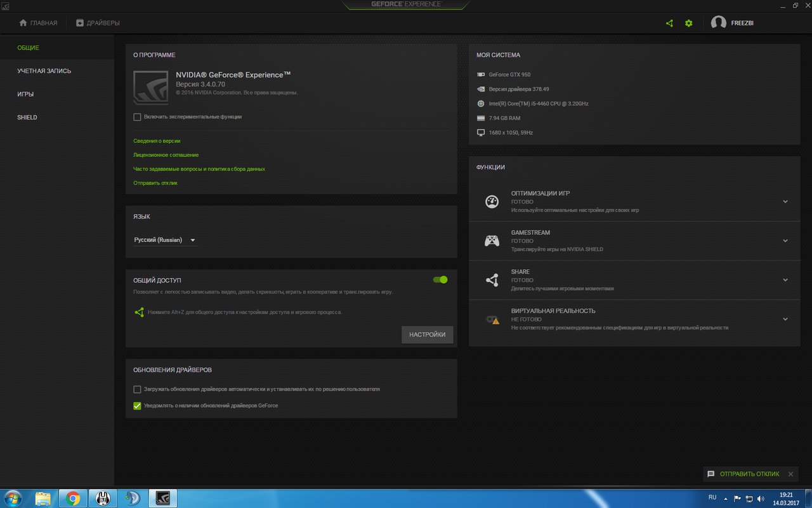
Task: Launch Google Chrome from the taskbar
Action: [x=73, y=498]
